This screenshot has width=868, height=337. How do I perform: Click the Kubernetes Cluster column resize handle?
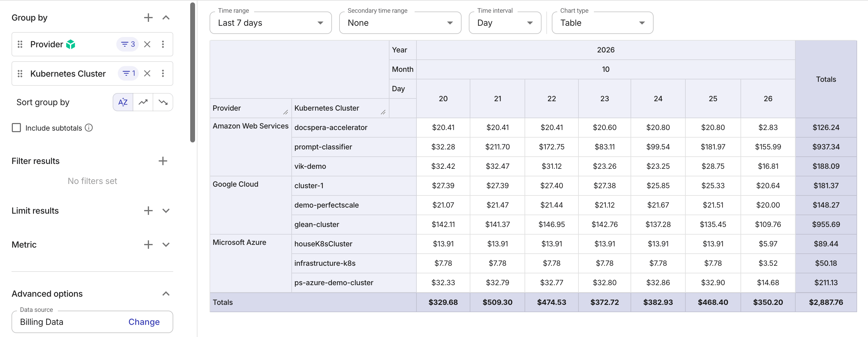(383, 112)
